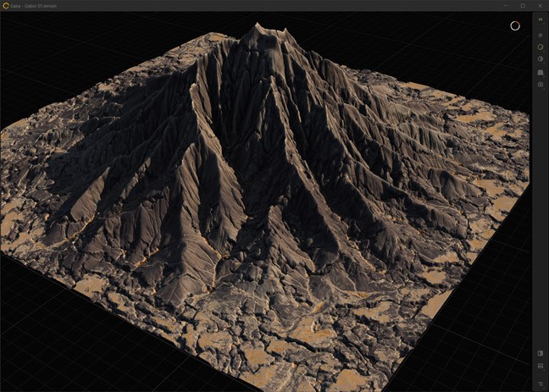Image resolution: width=549 pixels, height=392 pixels.
Task: Click the sun lighting icon in sidebar
Action: tap(541, 35)
